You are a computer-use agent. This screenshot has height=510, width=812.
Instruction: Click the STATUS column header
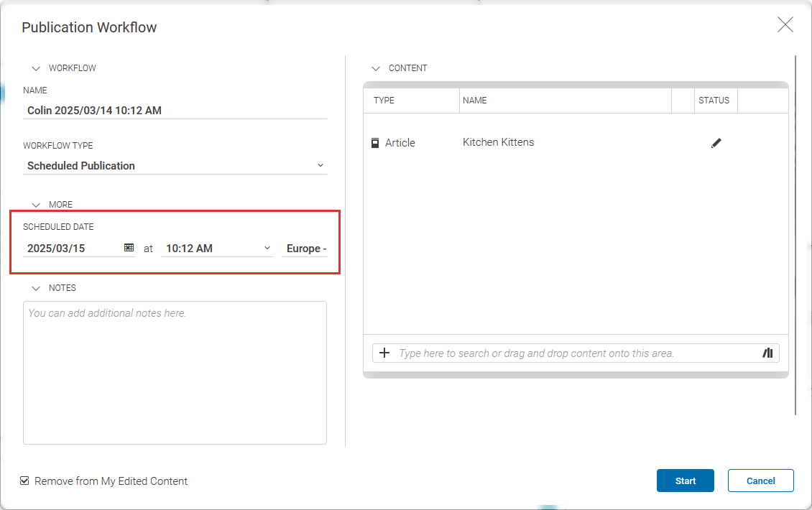click(715, 101)
